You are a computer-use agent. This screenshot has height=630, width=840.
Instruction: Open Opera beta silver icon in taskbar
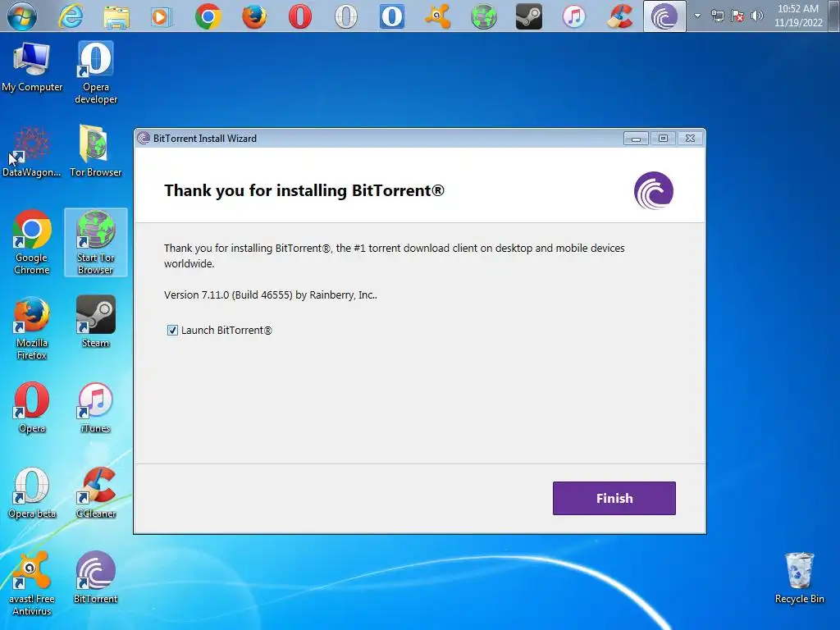[x=346, y=16]
